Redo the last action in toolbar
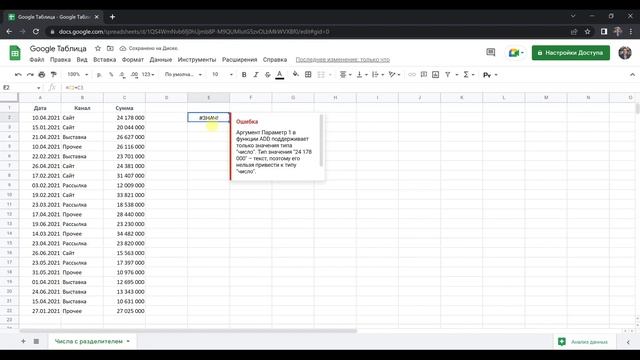Screen dimensions: 640x360 30,75
